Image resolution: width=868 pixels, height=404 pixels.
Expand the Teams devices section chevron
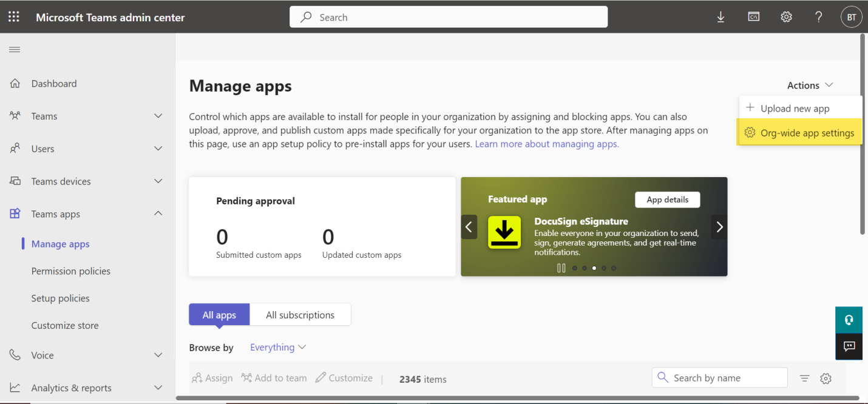(x=158, y=181)
